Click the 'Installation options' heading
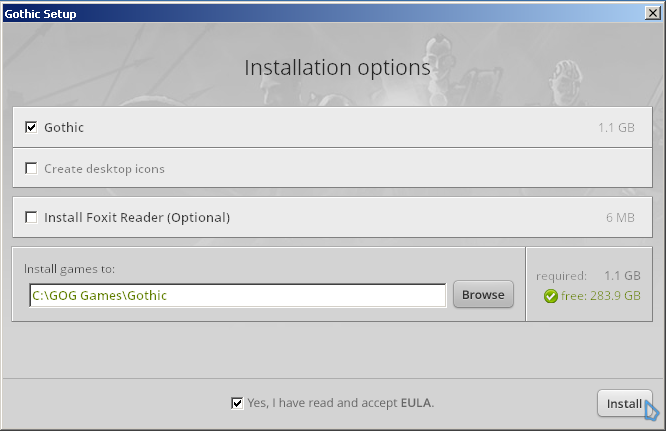The width and height of the screenshot is (666, 431). coord(337,68)
